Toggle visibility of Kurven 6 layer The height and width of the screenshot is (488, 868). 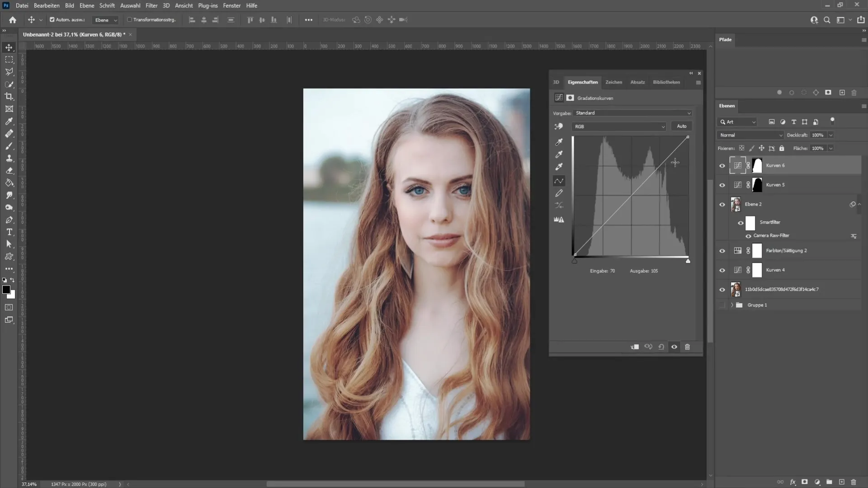(x=722, y=166)
